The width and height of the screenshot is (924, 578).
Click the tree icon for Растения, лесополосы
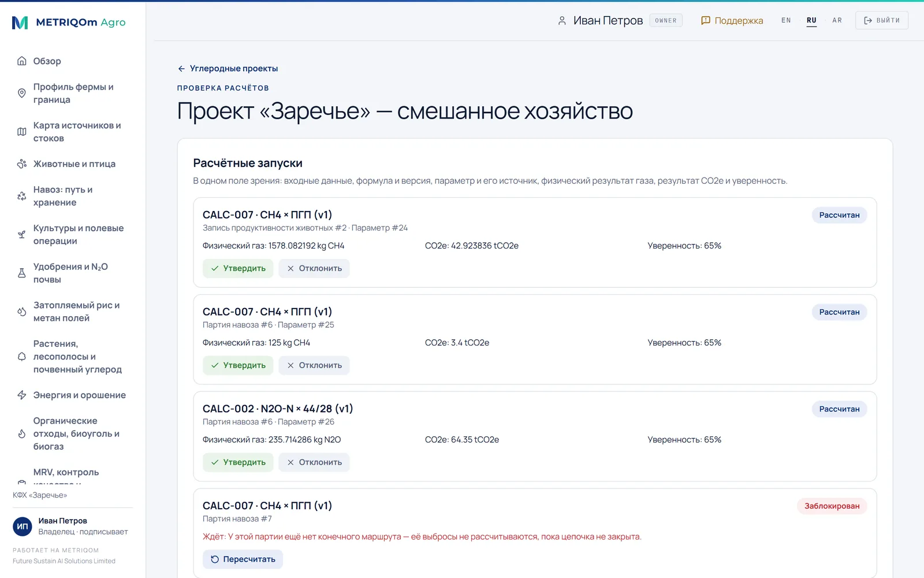(x=22, y=357)
